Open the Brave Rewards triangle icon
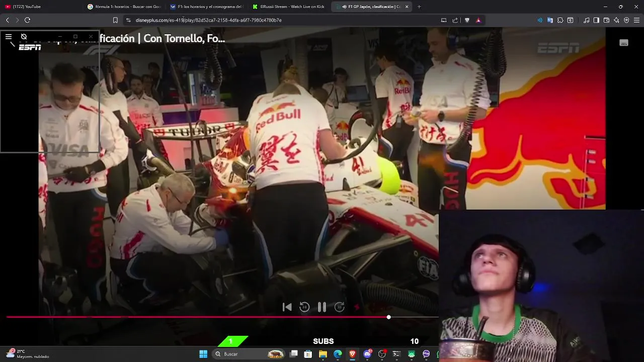 pyautogui.click(x=478, y=20)
